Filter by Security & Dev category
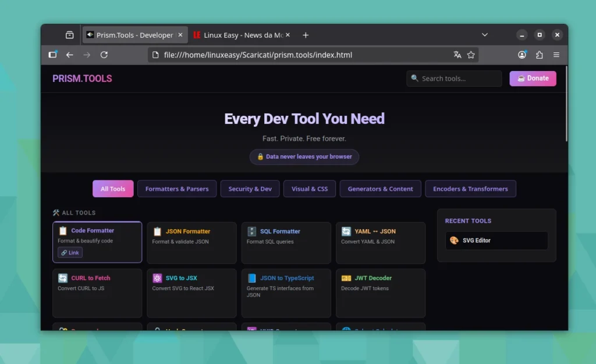The image size is (596, 364). click(250, 189)
